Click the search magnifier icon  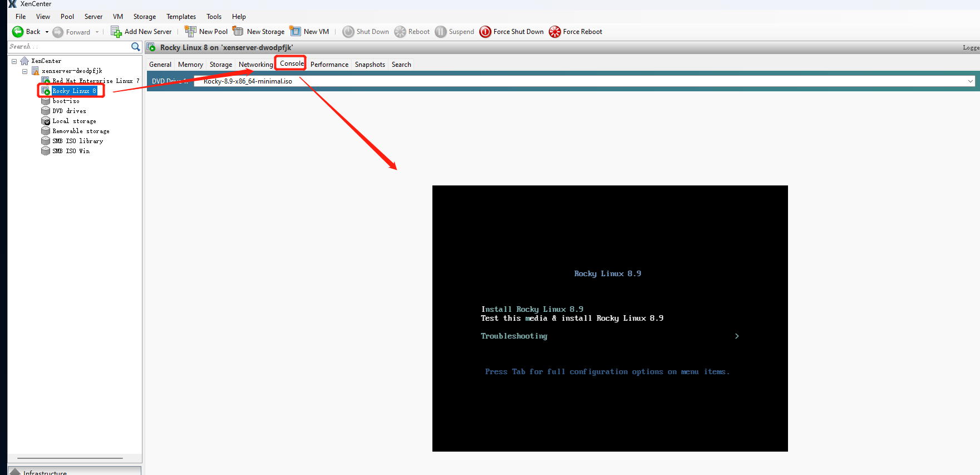point(135,47)
